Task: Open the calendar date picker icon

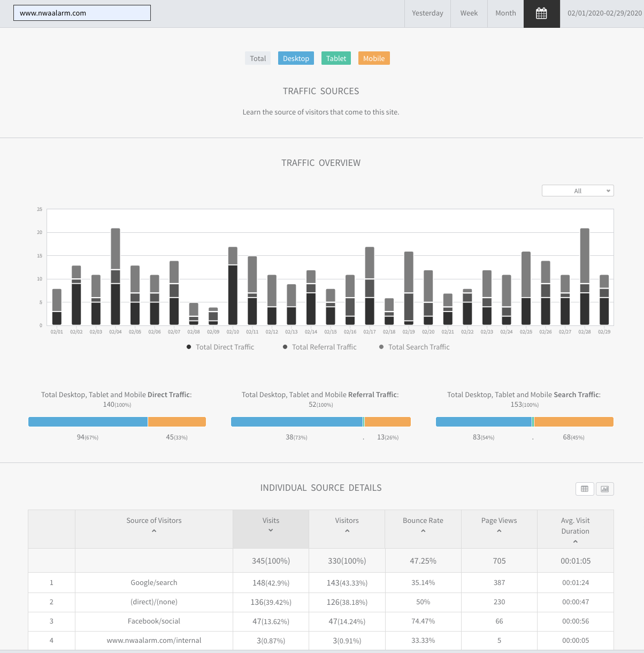Action: click(541, 13)
